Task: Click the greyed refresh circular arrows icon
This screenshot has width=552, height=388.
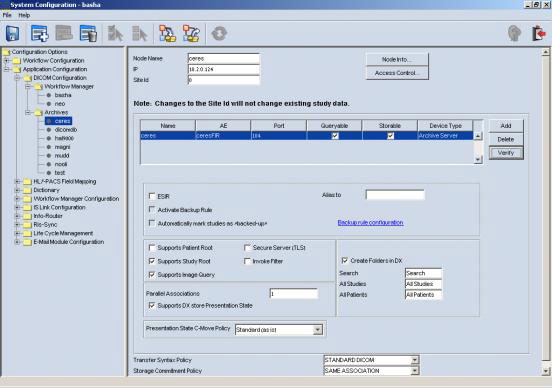Action: 219,33
